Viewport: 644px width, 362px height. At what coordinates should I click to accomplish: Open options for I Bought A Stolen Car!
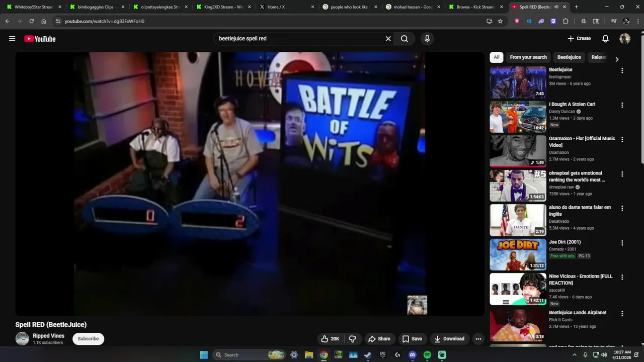click(x=622, y=106)
